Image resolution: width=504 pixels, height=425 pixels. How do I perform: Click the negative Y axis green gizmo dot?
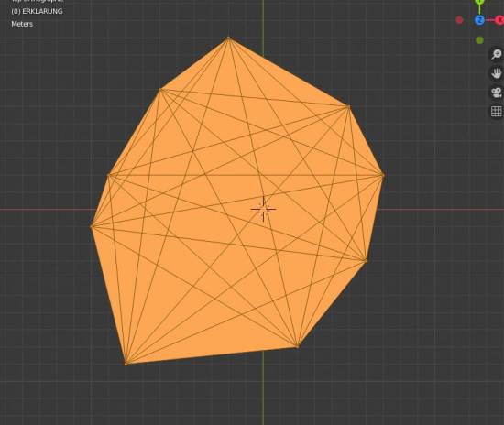tap(479, 40)
